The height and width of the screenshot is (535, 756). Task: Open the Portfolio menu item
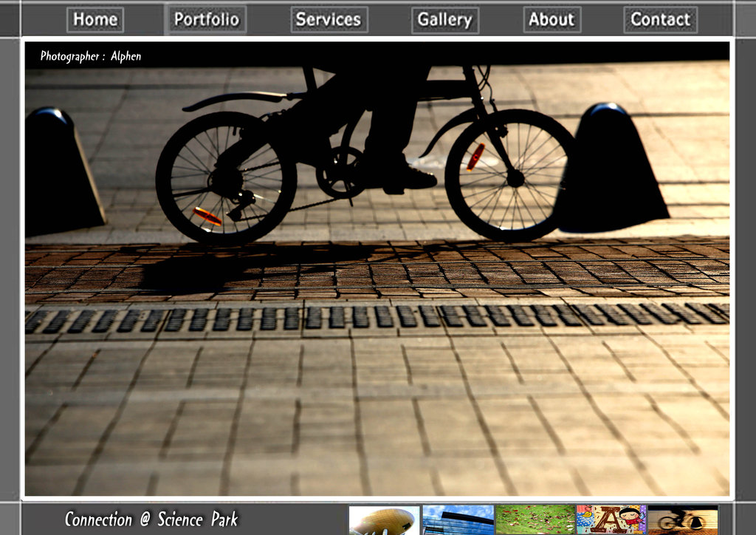coord(206,20)
